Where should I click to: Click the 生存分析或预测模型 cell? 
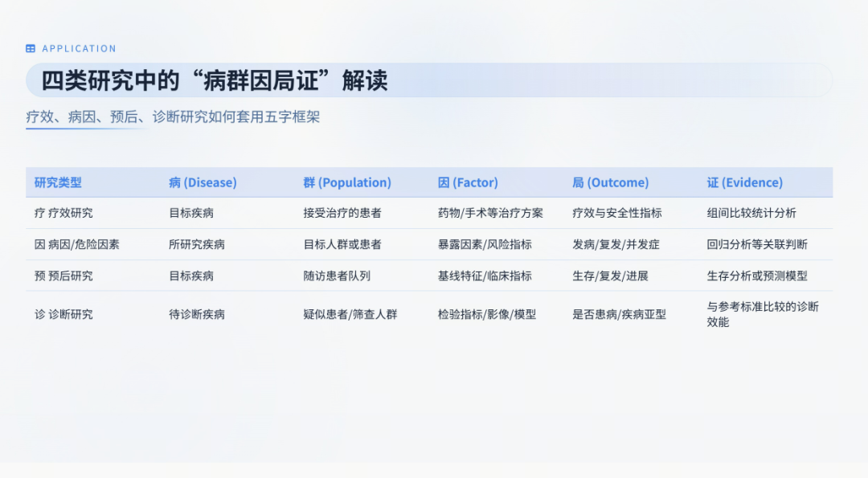757,276
